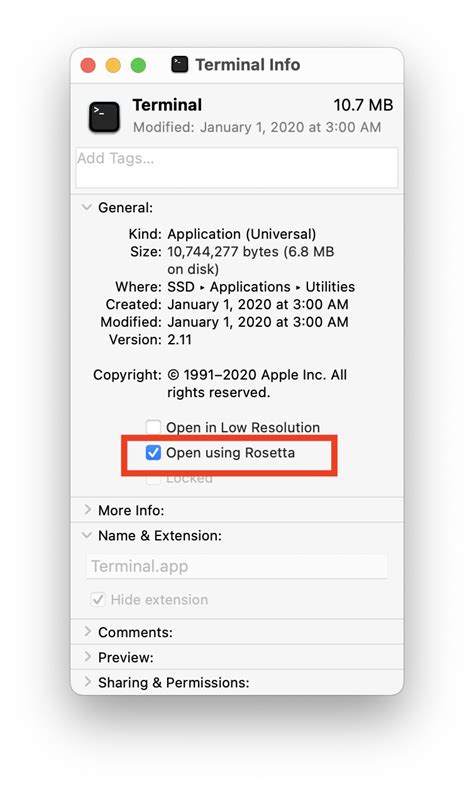Viewport: 474px width, 788px height.
Task: Expand Sharing & Permissions section
Action: [x=87, y=681]
